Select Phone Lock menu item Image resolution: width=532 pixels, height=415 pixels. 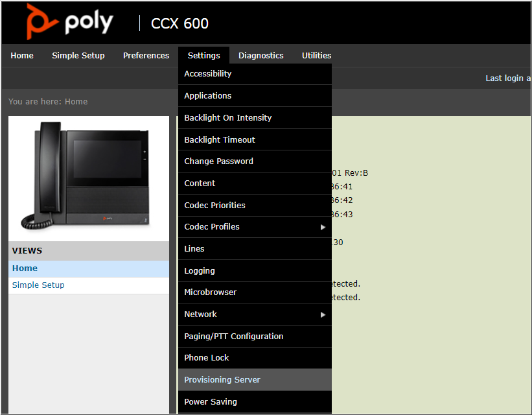(x=207, y=358)
